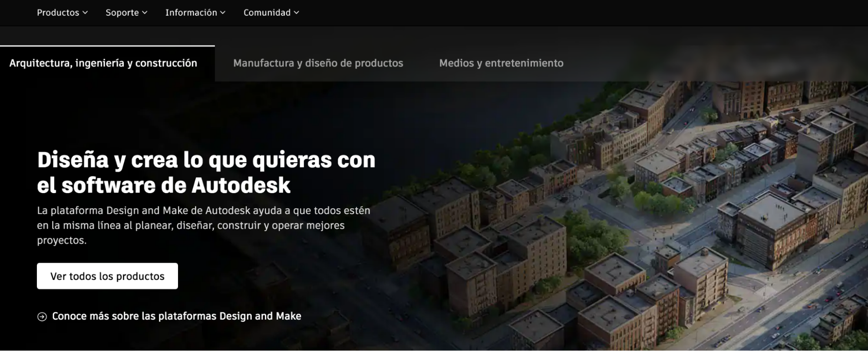Click the circled arrow icon beside Conoce más

(x=42, y=317)
